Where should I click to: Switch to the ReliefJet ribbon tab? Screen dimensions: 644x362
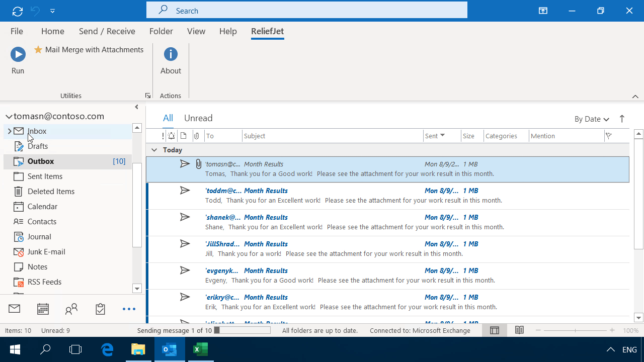(x=267, y=31)
